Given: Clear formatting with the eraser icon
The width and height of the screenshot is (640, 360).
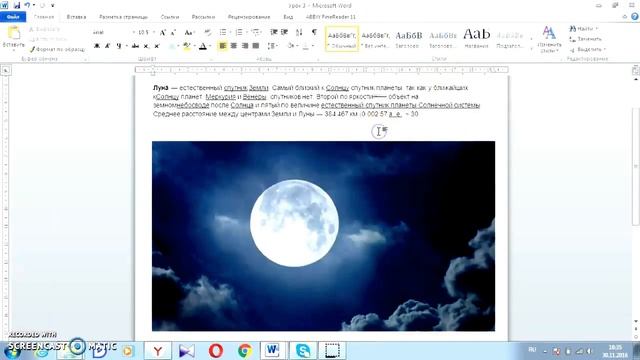Looking at the screenshot, I should (208, 32).
